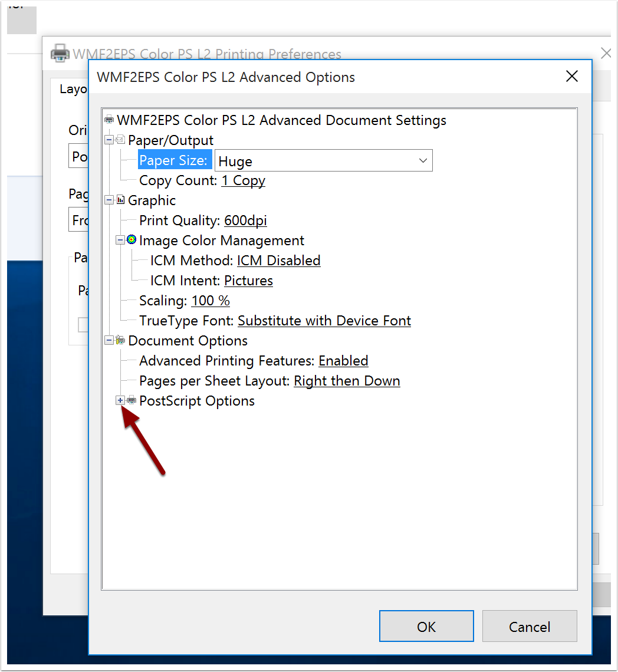
Task: Select the ICM Method label
Action: [192, 261]
